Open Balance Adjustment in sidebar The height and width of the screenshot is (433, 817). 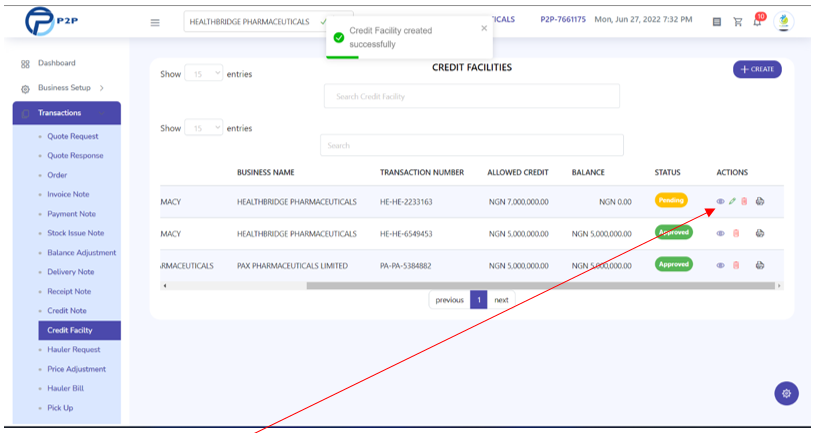click(82, 253)
